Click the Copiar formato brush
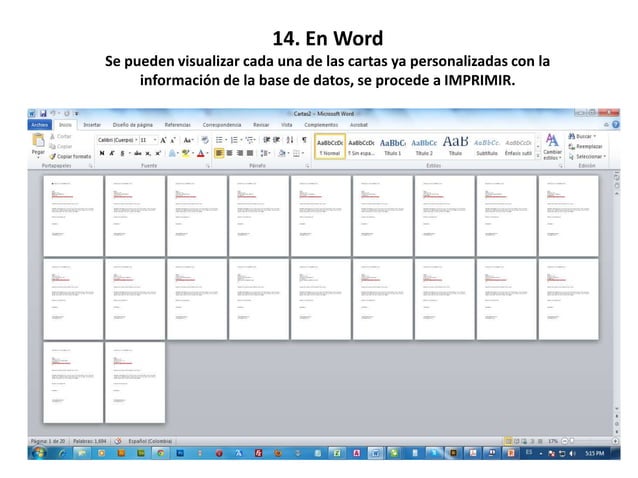This screenshot has height=478, width=638. tap(70, 156)
